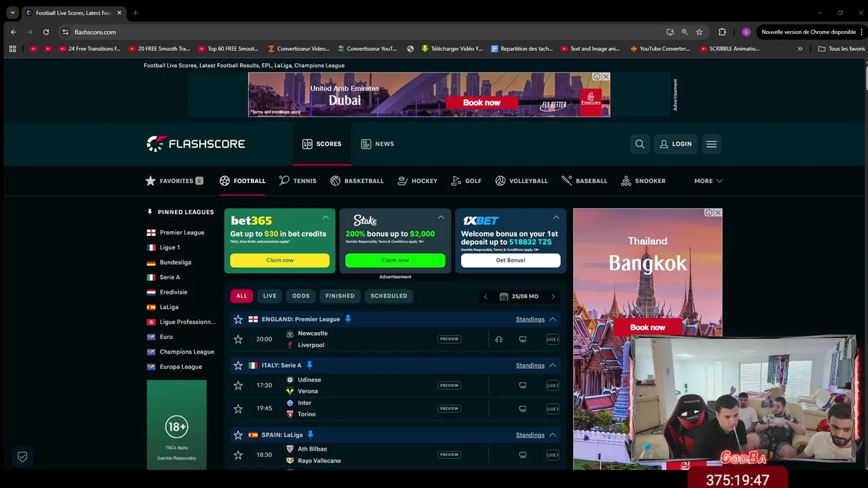Select TENNIS in the sports menu

(x=298, y=181)
